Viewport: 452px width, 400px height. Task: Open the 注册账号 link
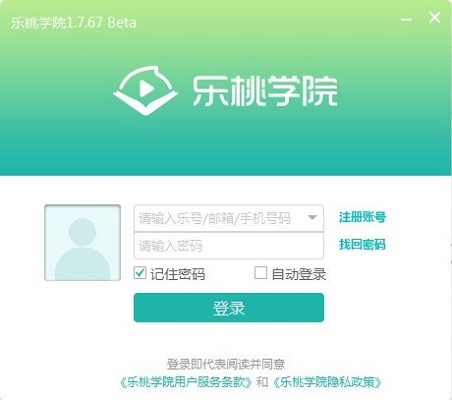tap(362, 217)
